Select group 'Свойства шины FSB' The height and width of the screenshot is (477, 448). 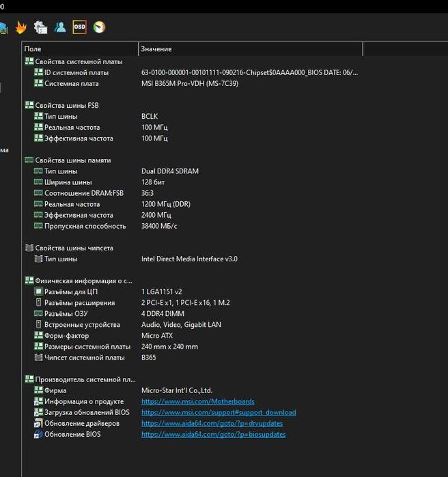point(61,106)
